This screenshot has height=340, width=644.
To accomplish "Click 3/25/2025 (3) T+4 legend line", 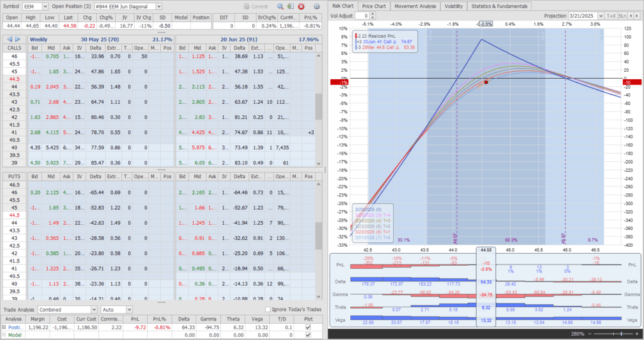I will [372, 215].
